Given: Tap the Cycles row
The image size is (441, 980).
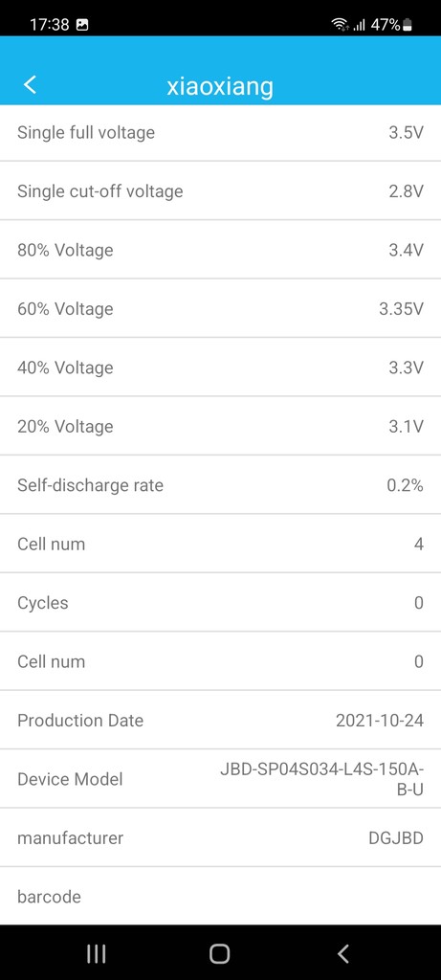Looking at the screenshot, I should 220,603.
